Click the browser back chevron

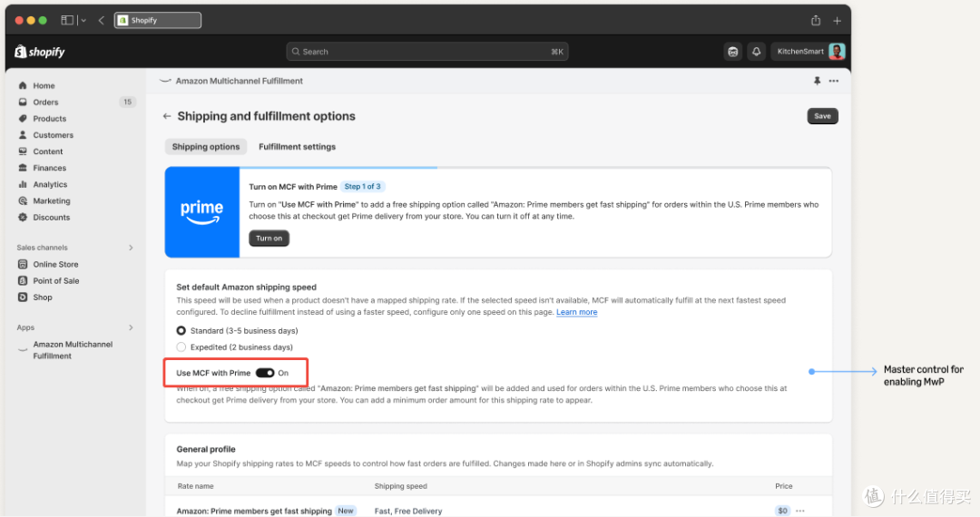click(x=102, y=20)
